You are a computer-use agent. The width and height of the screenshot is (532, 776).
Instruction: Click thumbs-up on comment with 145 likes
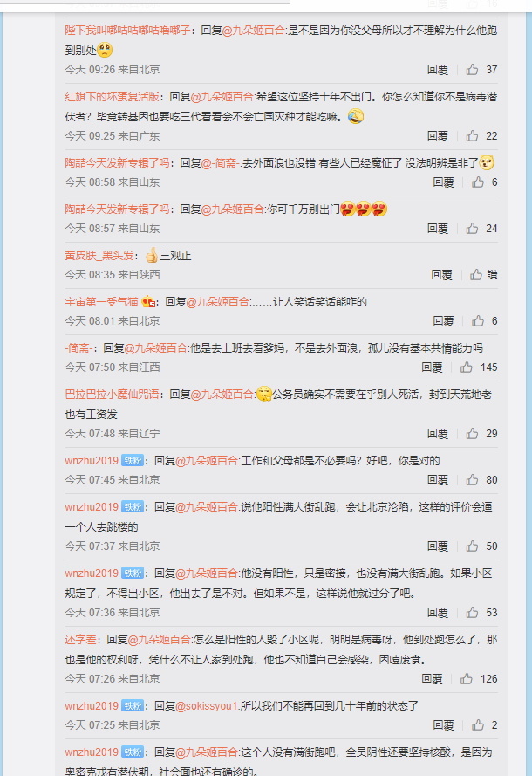[x=467, y=367]
